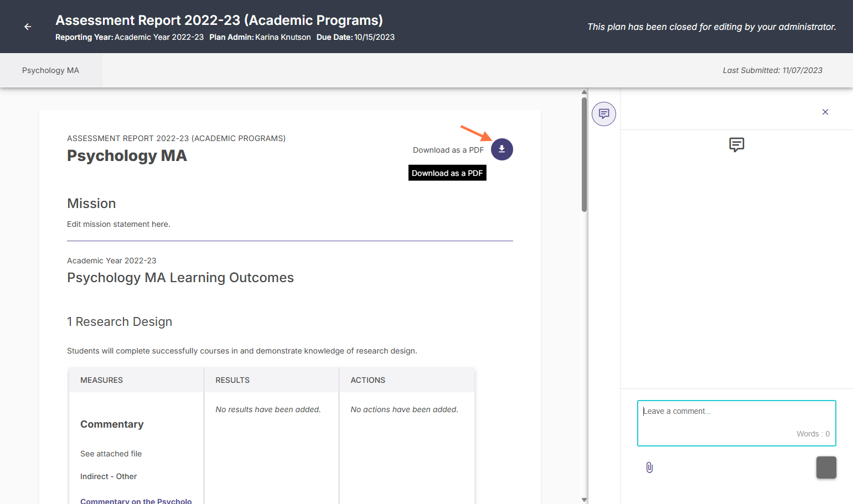Open the Commentary on the Psychology link

pos(136,501)
